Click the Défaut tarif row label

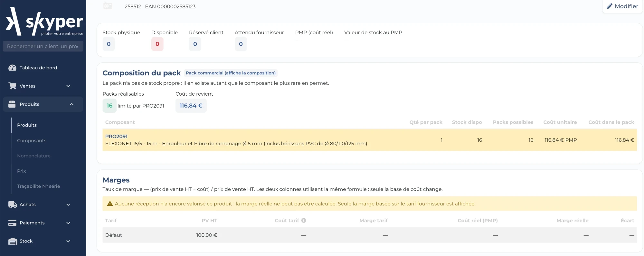114,235
